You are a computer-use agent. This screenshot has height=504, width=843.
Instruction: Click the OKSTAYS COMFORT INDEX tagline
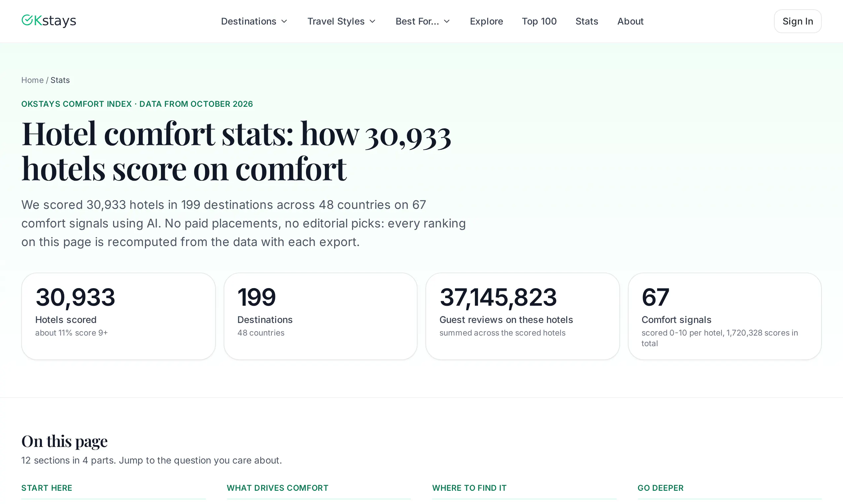point(137,104)
